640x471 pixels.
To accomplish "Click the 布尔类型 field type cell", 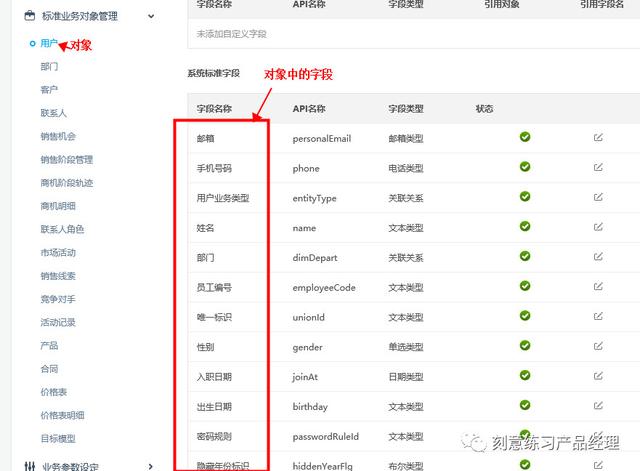I will pos(406,466).
